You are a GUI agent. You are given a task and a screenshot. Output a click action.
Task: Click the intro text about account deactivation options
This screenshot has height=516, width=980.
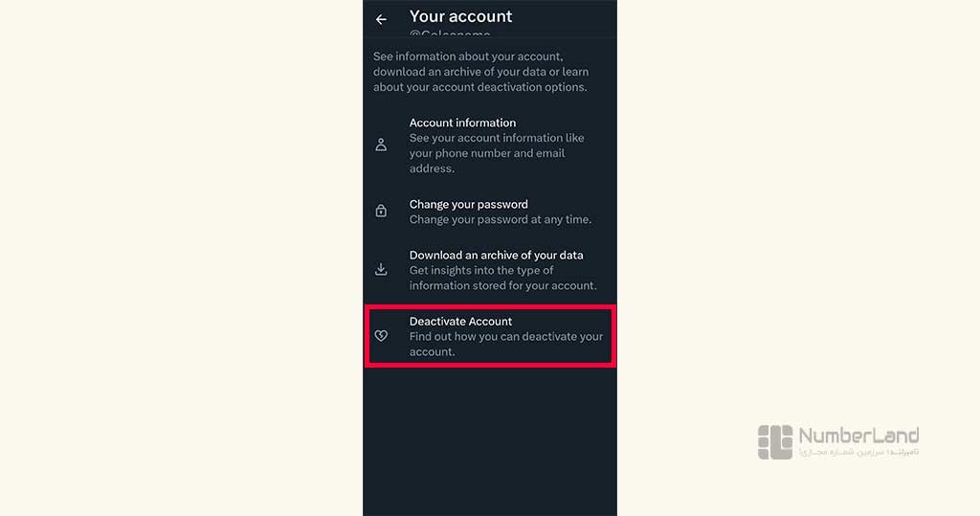click(480, 72)
